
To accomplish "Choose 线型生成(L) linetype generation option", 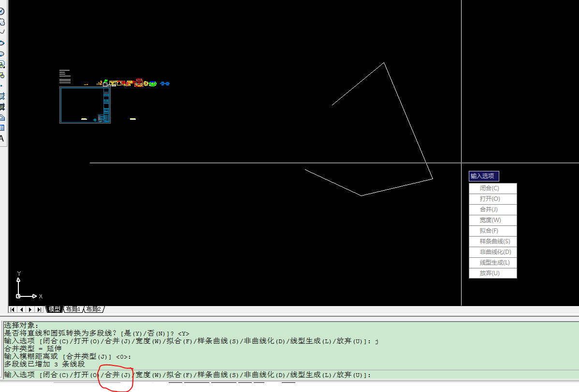I will click(492, 263).
